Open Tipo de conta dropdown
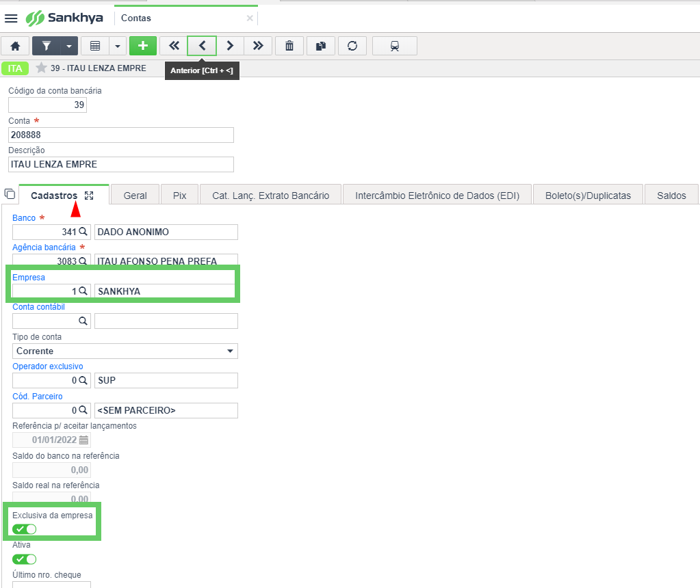Viewport: 700px width, 588px height. pyautogui.click(x=125, y=351)
